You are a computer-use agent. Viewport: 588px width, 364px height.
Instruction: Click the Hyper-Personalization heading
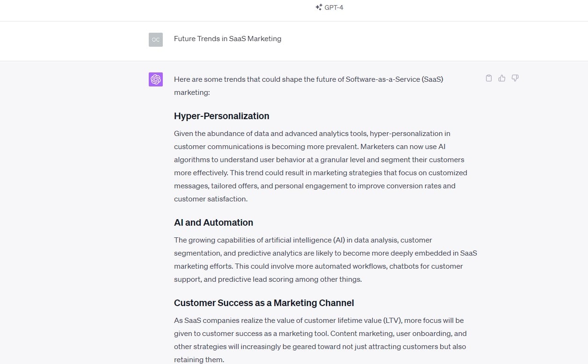point(221,116)
